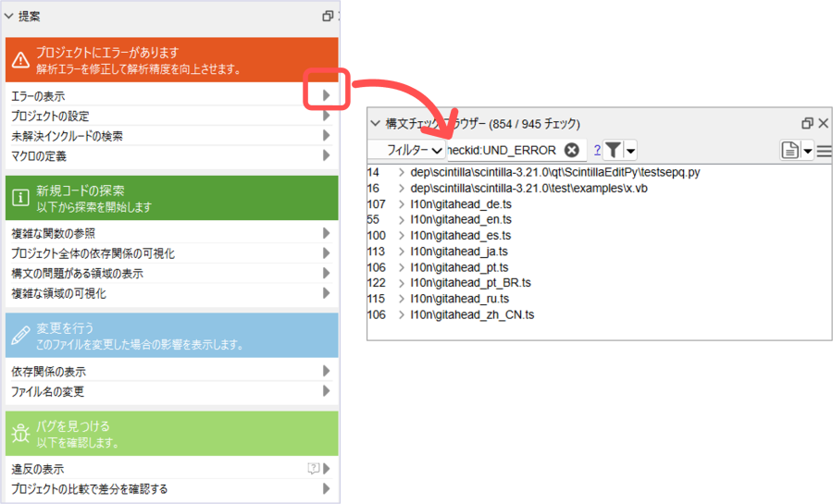The height and width of the screenshot is (504, 833).
Task: Open プロジェクト全体の依存関係の可視化
Action: [x=93, y=253]
